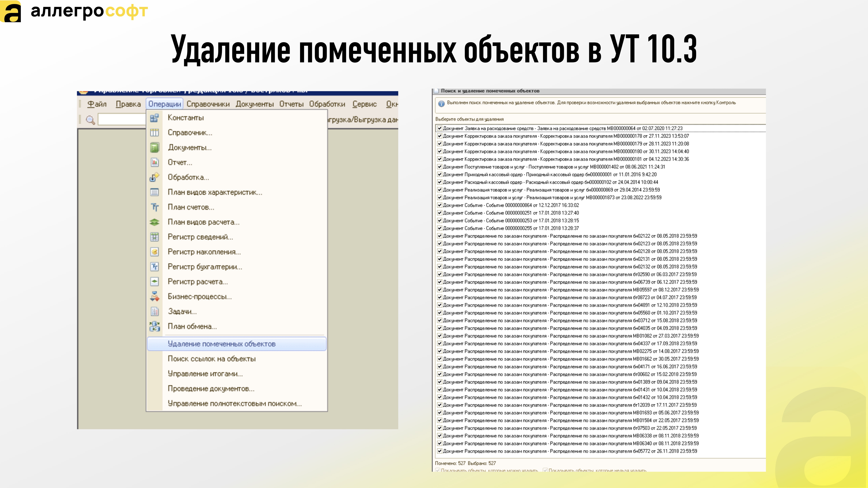Toggle checkbox for Расходный кассовый ордер бн000000102
Image resolution: width=868 pixels, height=488 pixels.
coord(439,182)
